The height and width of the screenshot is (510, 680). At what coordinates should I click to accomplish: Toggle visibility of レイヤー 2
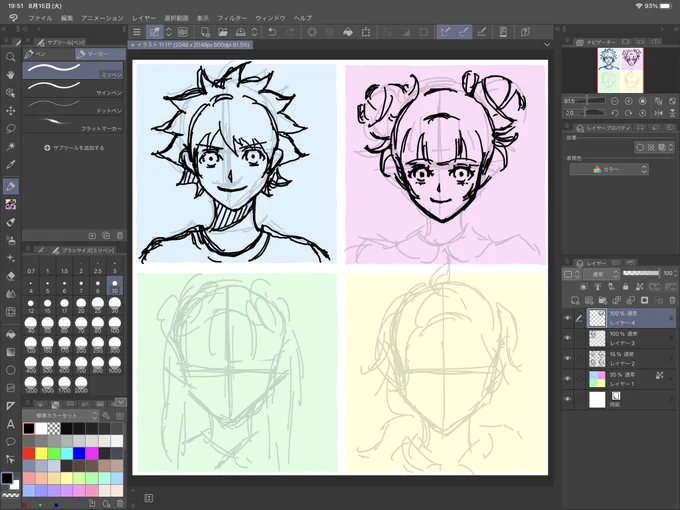pyautogui.click(x=567, y=358)
